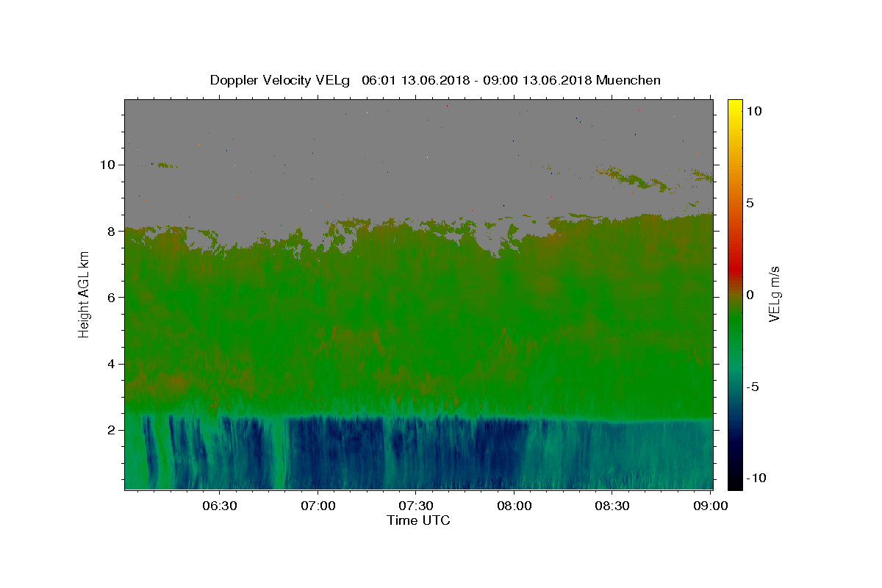Screen dimensions: 882x588
Task: Click the 'Muenchen' location text in title
Action: pyautogui.click(x=628, y=80)
